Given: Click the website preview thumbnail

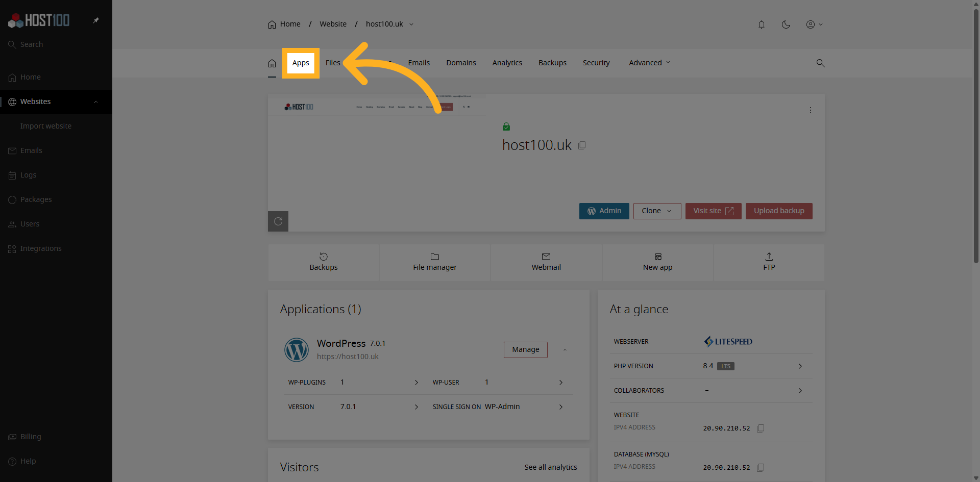Looking at the screenshot, I should [377, 162].
